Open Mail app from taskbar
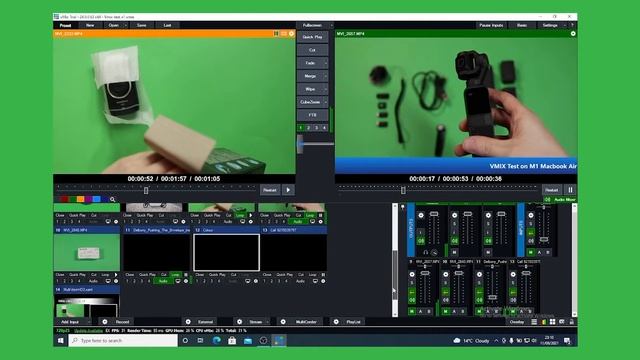This screenshot has width=640, height=360. pyautogui.click(x=248, y=340)
